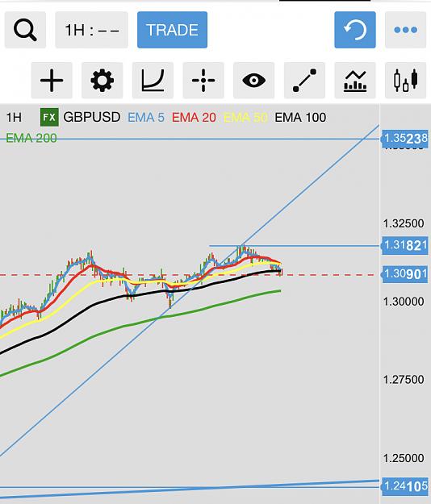Image resolution: width=431 pixels, height=504 pixels.
Task: Open chart settings gear
Action: point(103,81)
